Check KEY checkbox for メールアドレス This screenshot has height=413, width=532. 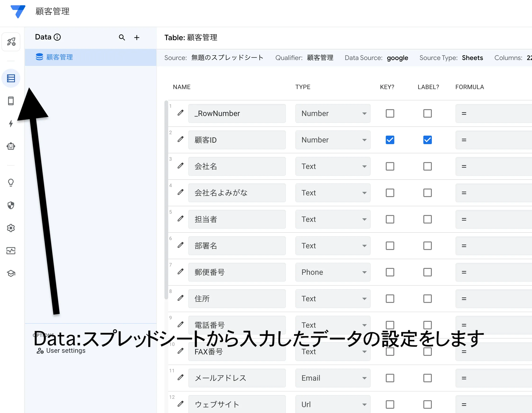pos(390,378)
